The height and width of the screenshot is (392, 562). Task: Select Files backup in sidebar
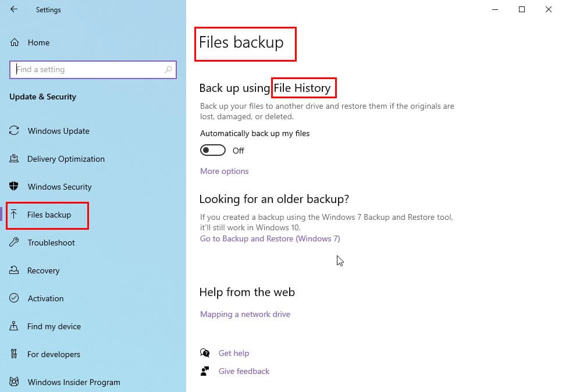point(49,215)
